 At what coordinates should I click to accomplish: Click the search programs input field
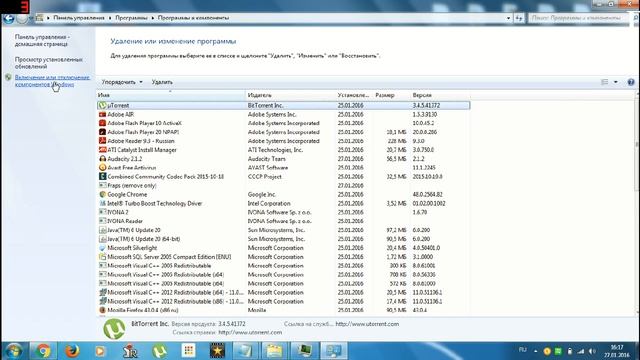tap(579, 18)
